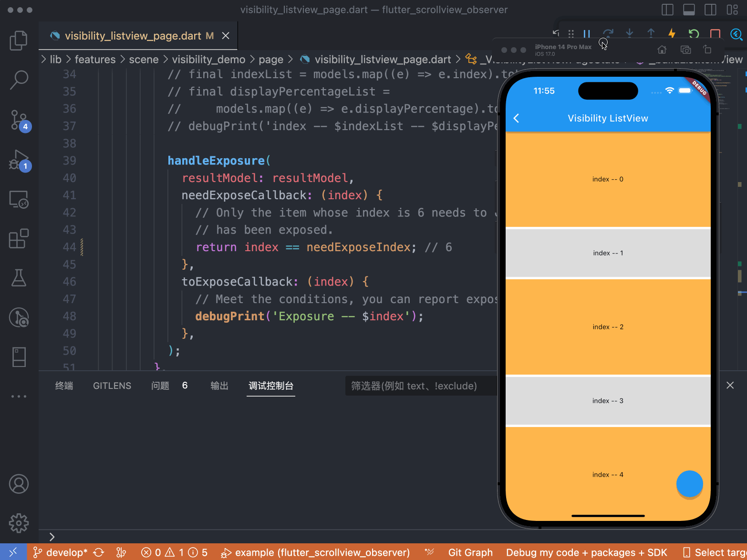Close the bottom panel with X
This screenshot has height=560, width=747.
click(730, 385)
